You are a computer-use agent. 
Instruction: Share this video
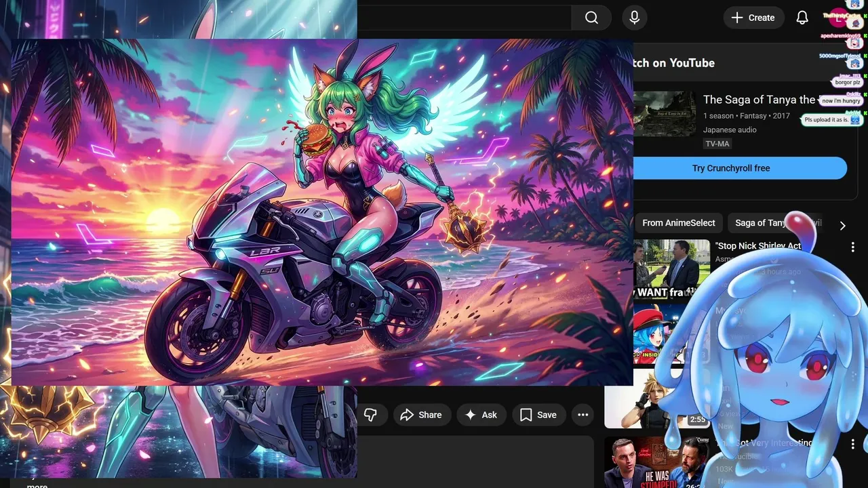click(x=421, y=415)
